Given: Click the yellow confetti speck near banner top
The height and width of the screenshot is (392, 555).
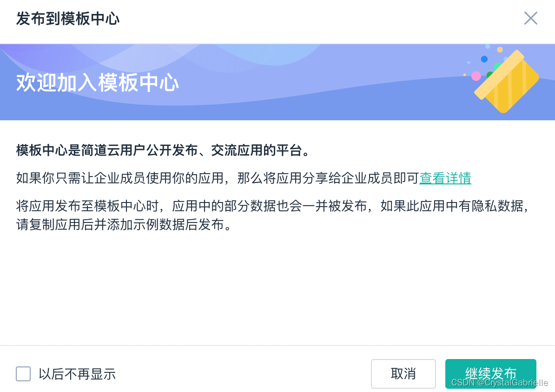Looking at the screenshot, I should [x=499, y=50].
